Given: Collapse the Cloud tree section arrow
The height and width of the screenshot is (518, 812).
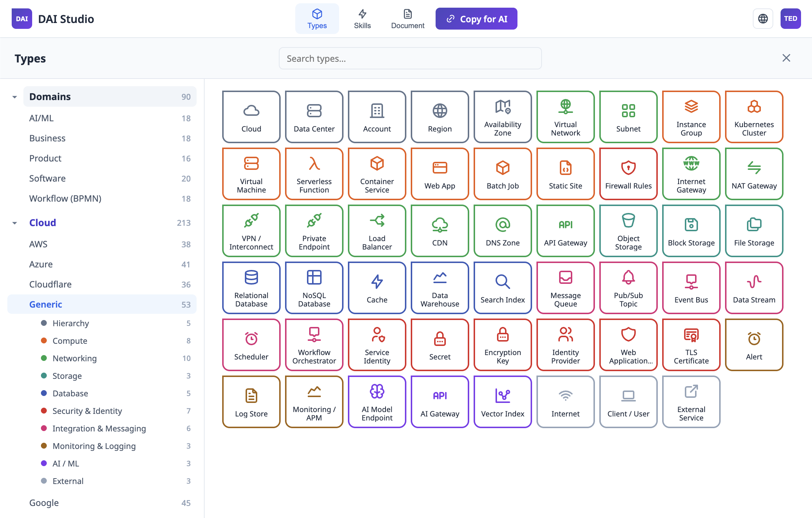Looking at the screenshot, I should click(x=15, y=223).
